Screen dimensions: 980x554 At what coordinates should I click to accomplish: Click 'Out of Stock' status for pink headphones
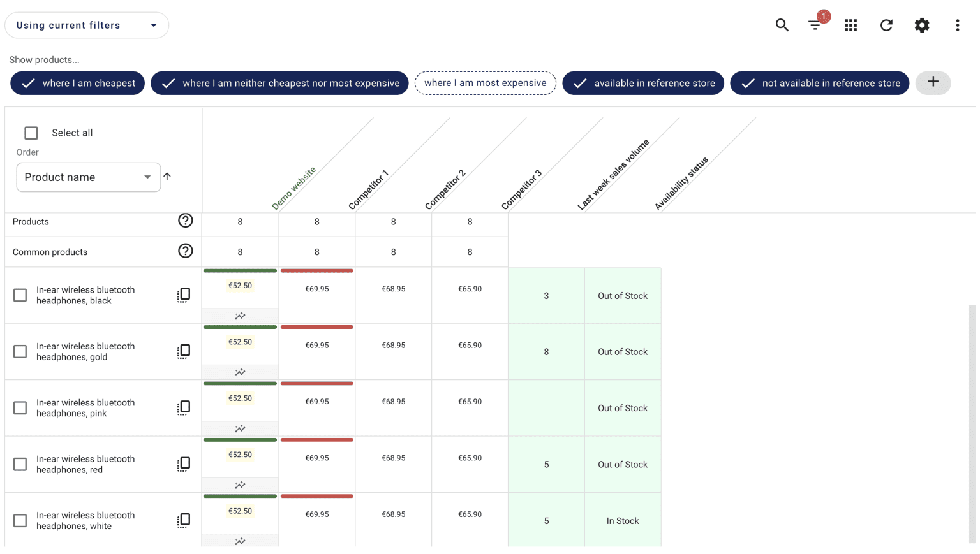click(x=623, y=408)
